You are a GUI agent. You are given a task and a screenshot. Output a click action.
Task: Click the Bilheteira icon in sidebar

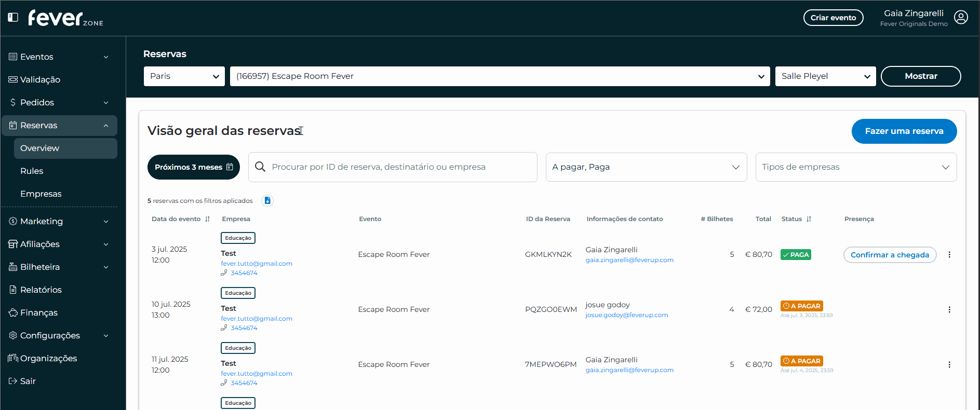pos(13,267)
